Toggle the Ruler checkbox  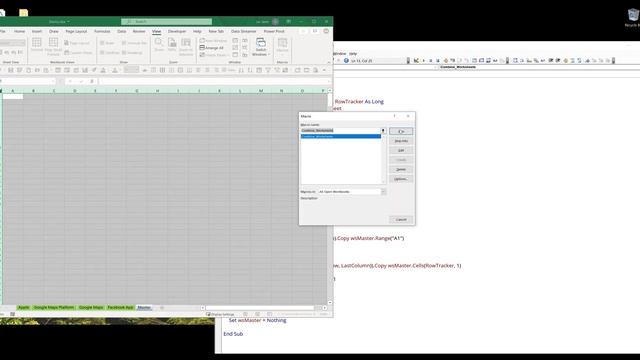pyautogui.click(x=108, y=43)
